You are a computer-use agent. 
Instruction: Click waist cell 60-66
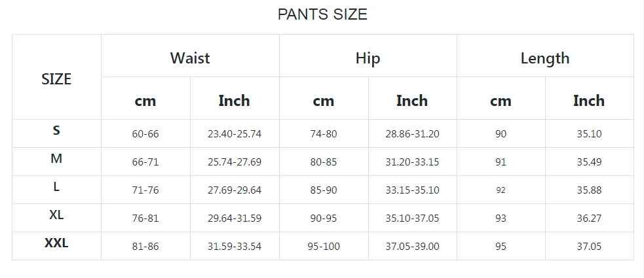point(146,133)
